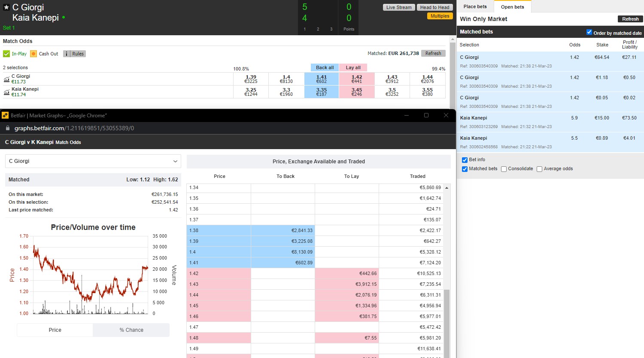Click the Betfair favicon in the graph window title bar
644x358 pixels.
(x=5, y=115)
